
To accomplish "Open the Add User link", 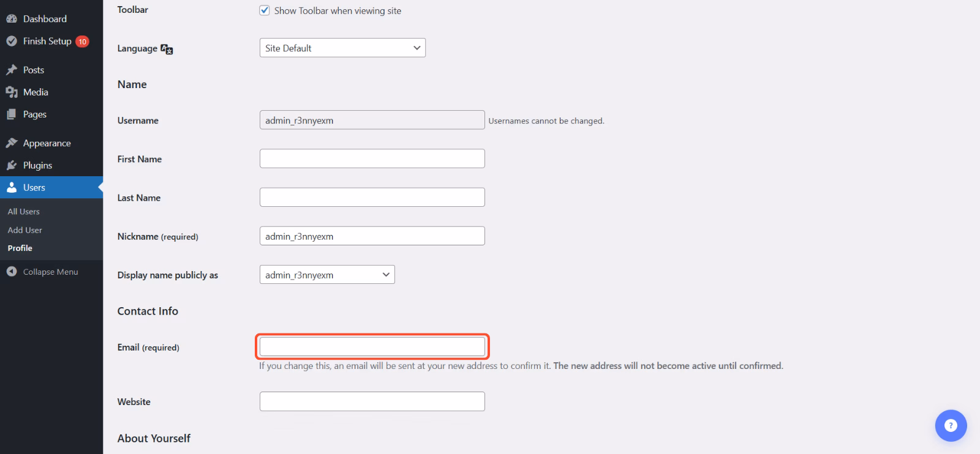I will [24, 230].
